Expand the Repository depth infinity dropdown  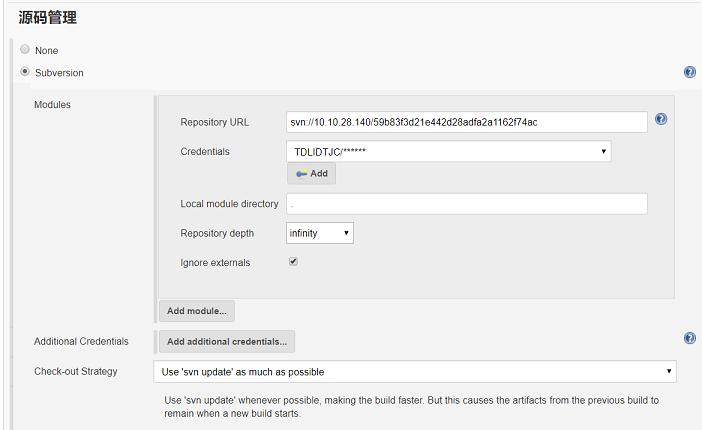coord(320,233)
